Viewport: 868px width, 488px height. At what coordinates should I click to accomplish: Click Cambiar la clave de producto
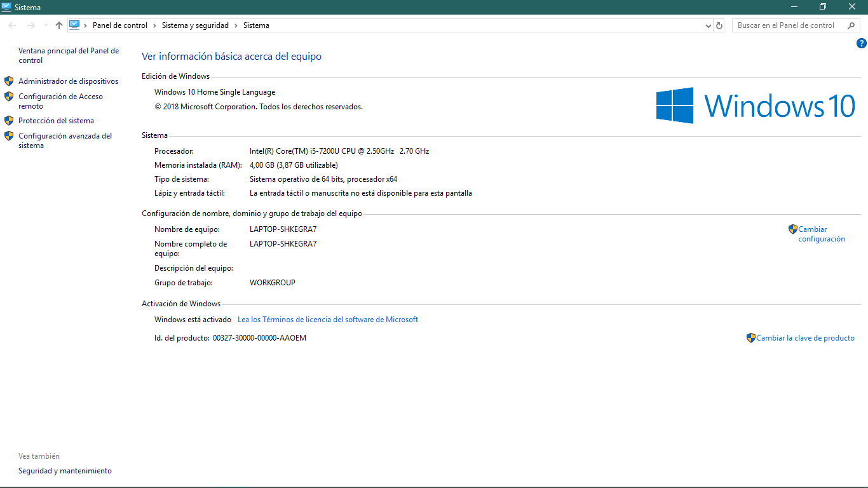click(805, 338)
